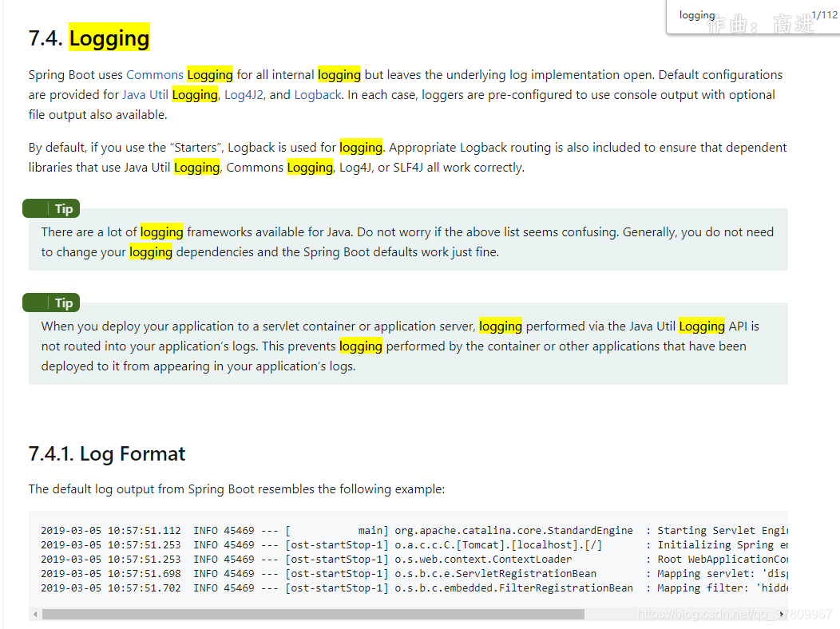Click the text "file output also available."

pos(98,115)
